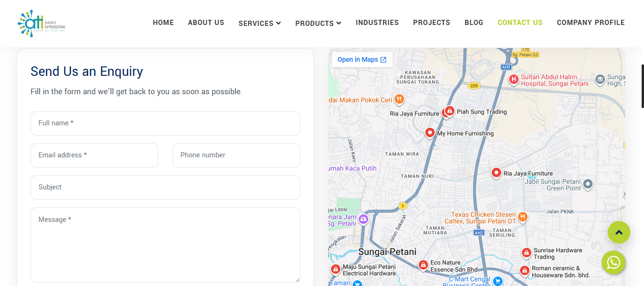Image resolution: width=644 pixels, height=286 pixels.
Task: Open the WhatsApp chat button
Action: coord(613,262)
